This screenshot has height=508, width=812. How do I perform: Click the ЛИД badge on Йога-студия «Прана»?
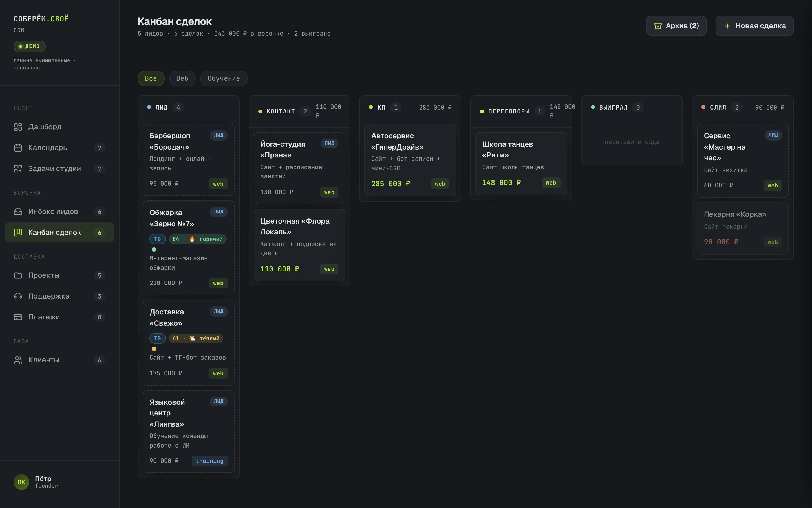point(330,143)
